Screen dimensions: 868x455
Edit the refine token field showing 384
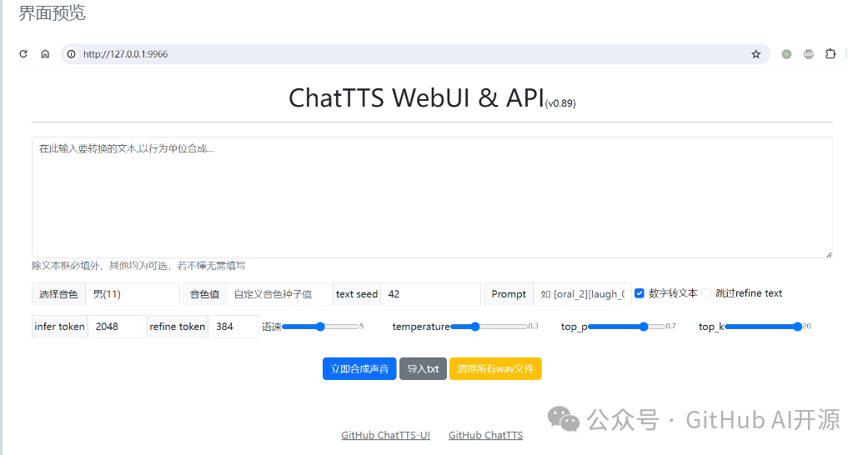(x=233, y=327)
